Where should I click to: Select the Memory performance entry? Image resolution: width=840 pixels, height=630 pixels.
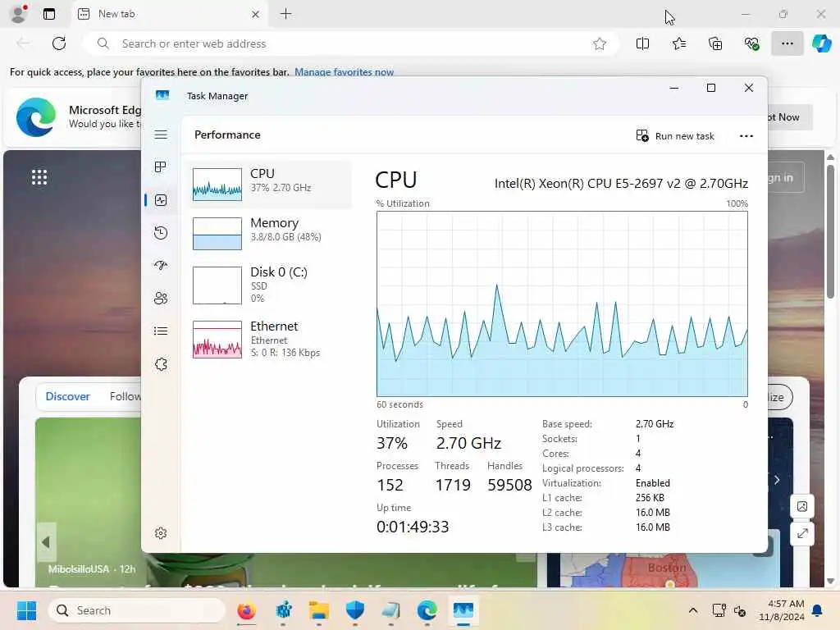270,233
